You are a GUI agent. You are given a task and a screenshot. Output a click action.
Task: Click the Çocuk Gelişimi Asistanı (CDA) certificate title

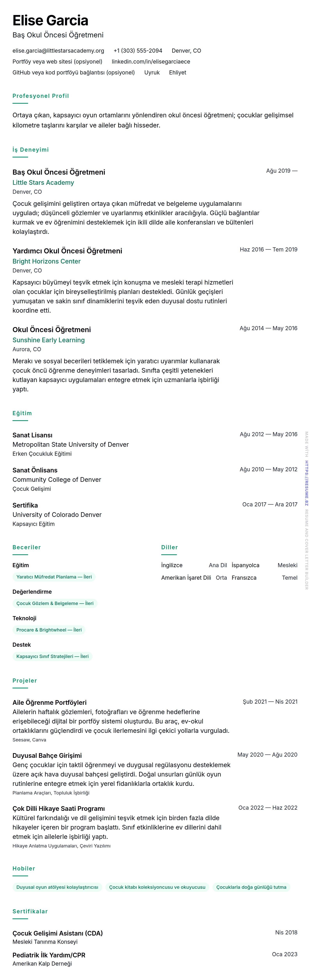pyautogui.click(x=58, y=933)
